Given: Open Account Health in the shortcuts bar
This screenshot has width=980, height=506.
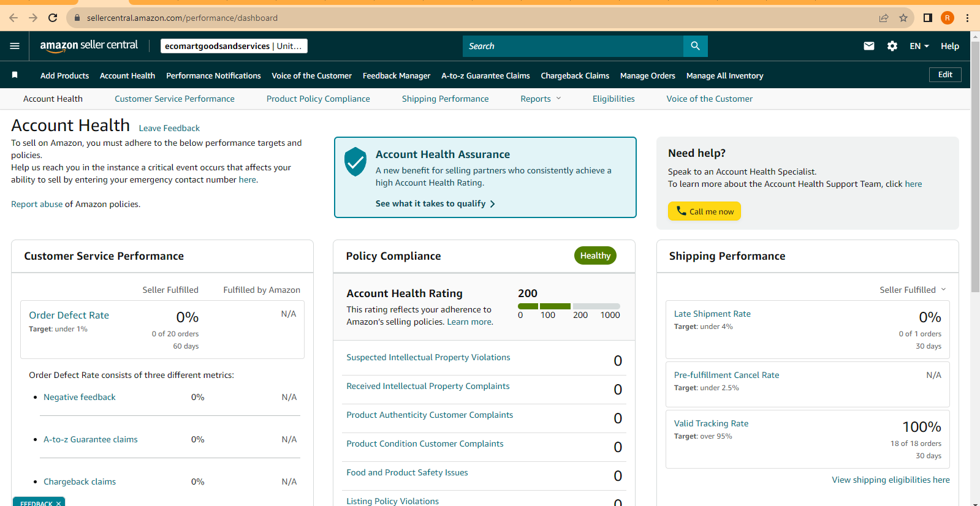Looking at the screenshot, I should [127, 76].
